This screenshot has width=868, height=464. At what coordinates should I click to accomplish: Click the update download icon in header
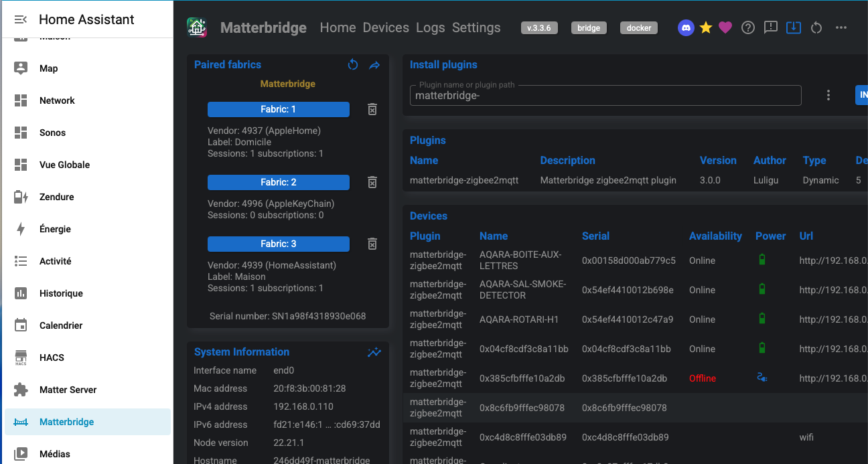tap(794, 27)
